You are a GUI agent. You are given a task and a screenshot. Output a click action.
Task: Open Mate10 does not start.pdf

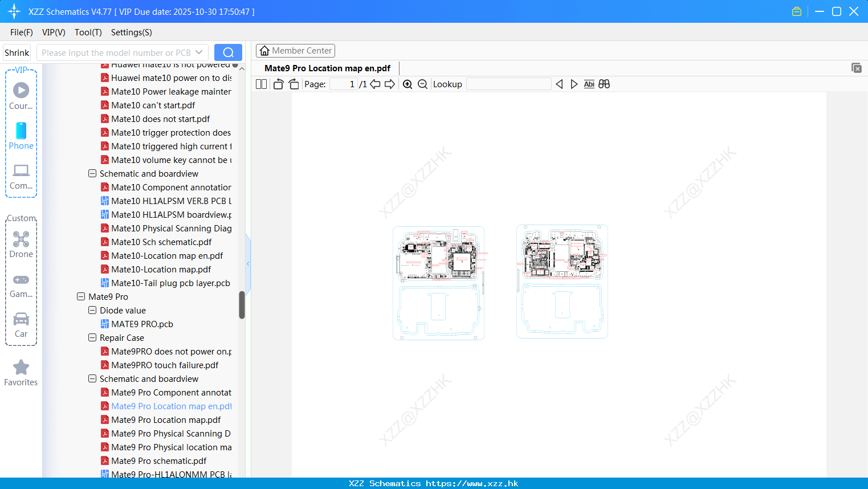point(160,119)
